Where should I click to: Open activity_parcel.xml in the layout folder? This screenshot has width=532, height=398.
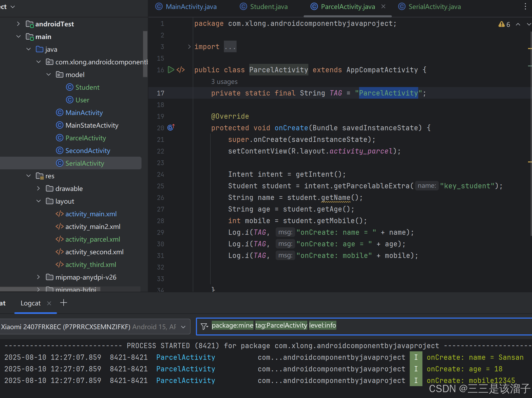click(x=92, y=239)
